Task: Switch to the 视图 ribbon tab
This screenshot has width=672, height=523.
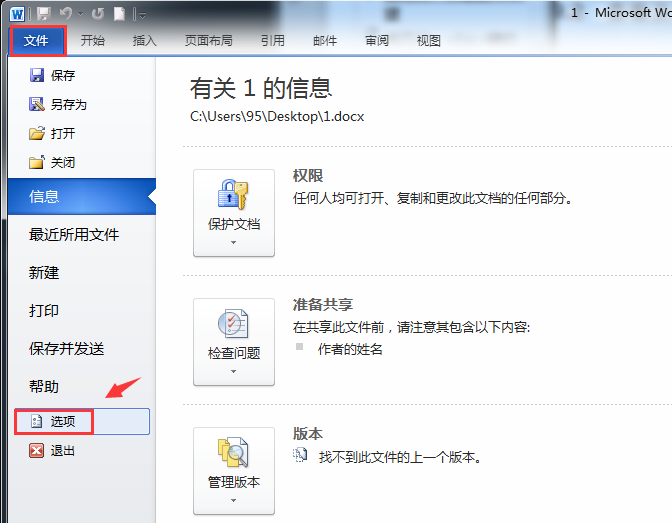Action: (x=429, y=41)
